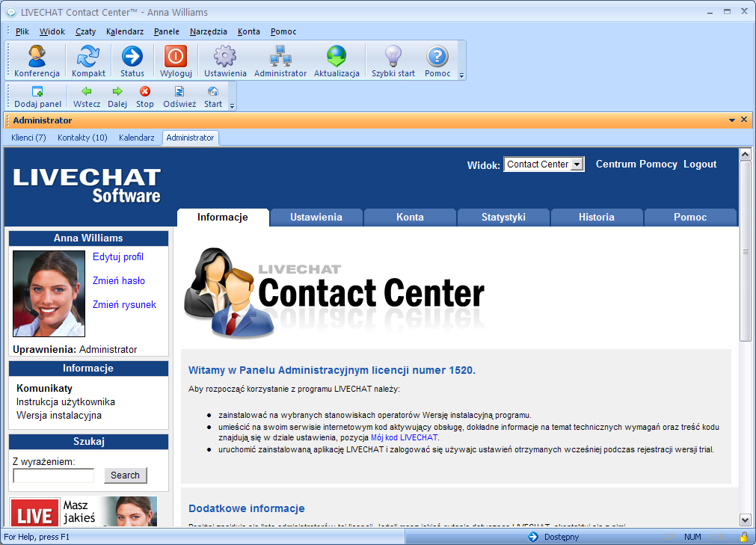Open the Pomoc menu in menu bar
The image size is (756, 545).
pos(283,32)
